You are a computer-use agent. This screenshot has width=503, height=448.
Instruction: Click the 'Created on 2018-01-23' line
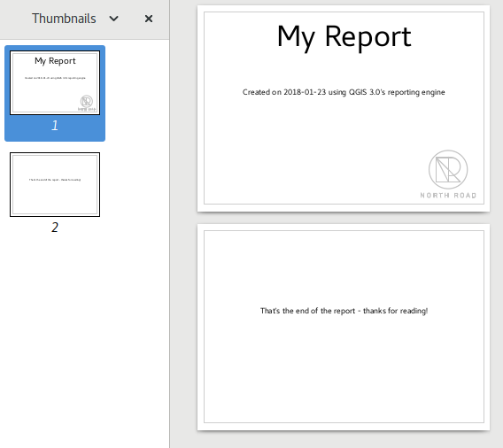tap(344, 92)
